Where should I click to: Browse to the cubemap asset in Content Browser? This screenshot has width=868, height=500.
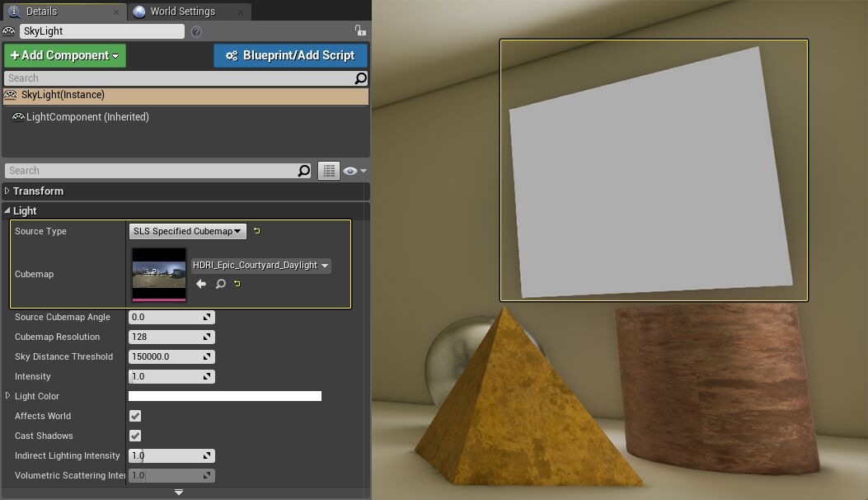click(x=218, y=283)
